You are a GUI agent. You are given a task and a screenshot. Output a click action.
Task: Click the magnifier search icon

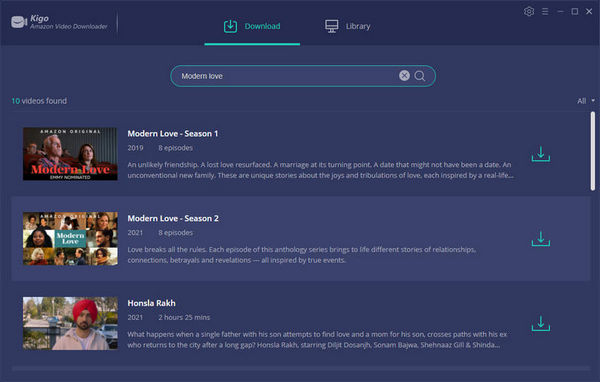tap(420, 76)
